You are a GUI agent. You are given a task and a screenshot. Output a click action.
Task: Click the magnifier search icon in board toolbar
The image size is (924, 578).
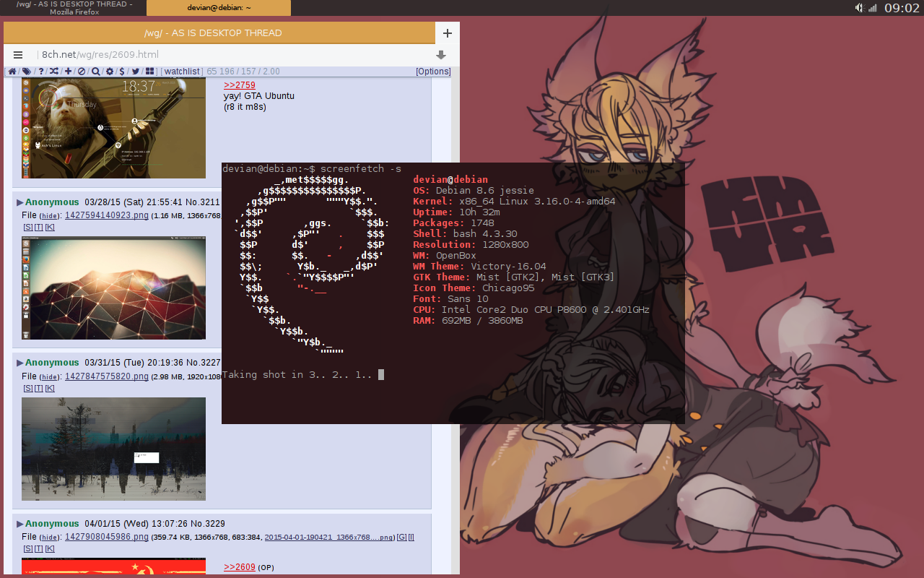pyautogui.click(x=95, y=72)
